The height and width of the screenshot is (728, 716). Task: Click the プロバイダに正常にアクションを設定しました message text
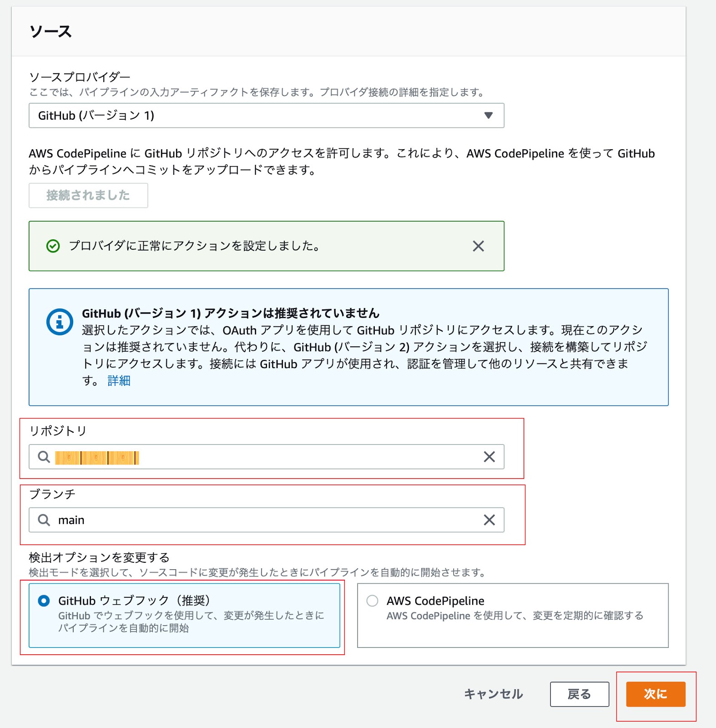[194, 246]
